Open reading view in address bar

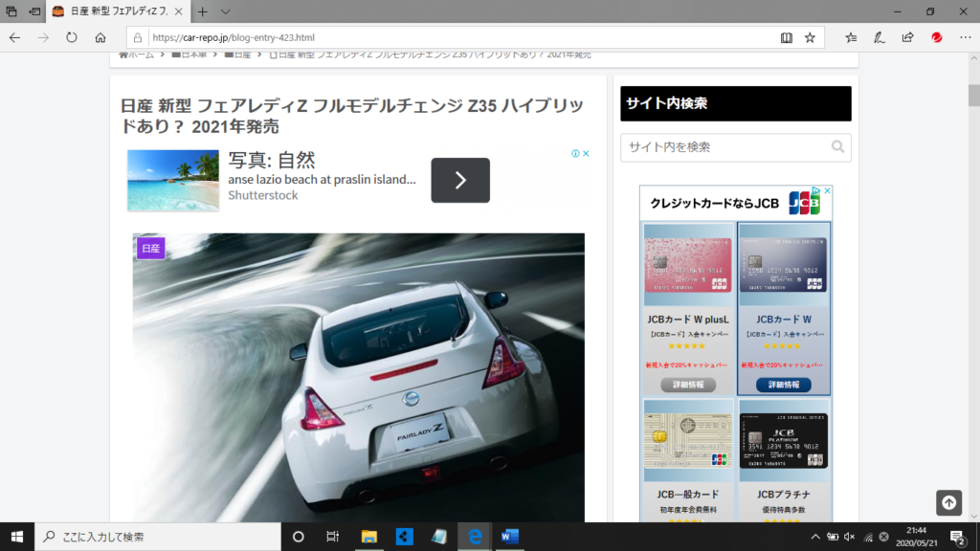pyautogui.click(x=787, y=37)
